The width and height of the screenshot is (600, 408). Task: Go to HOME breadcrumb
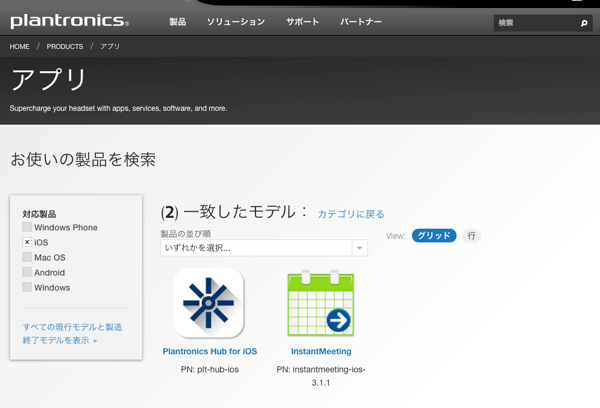tap(20, 47)
